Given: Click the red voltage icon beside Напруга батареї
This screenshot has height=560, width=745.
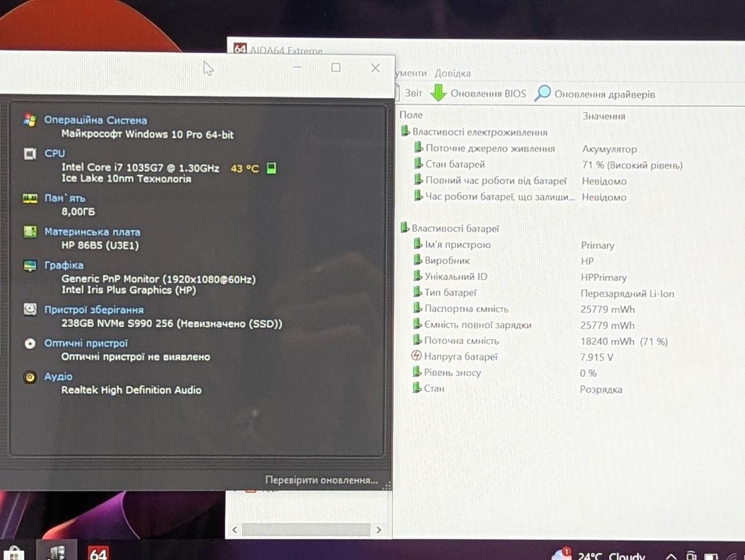Looking at the screenshot, I should (x=416, y=355).
